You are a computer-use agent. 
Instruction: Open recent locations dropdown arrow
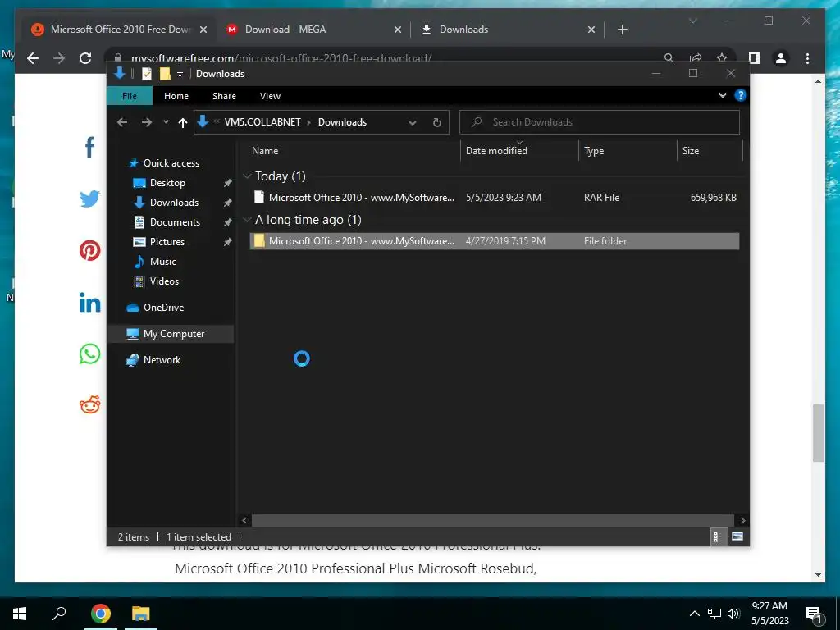(x=166, y=122)
